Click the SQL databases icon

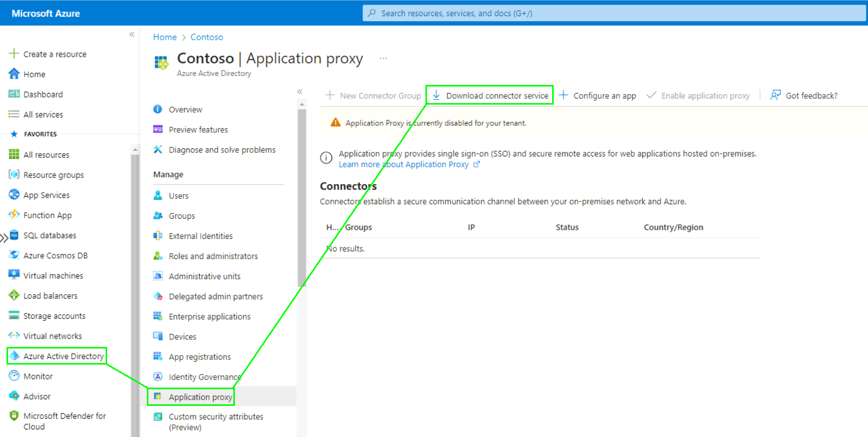click(14, 235)
